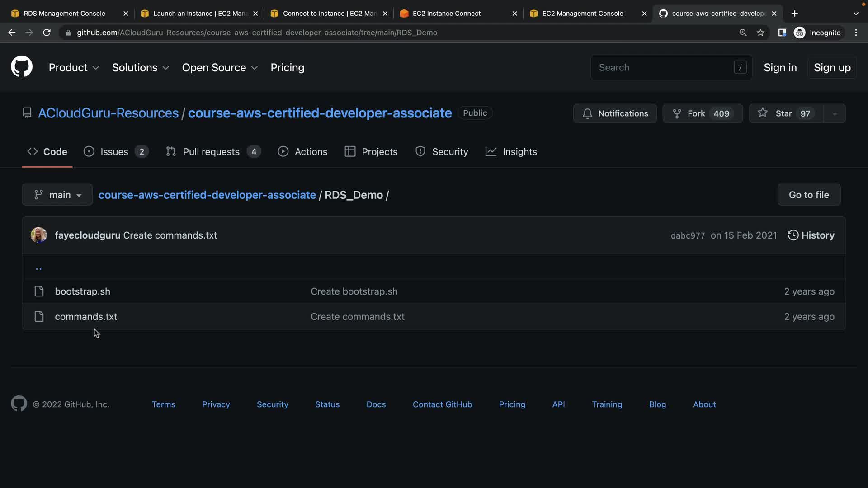Click the reload page icon

(x=47, y=33)
